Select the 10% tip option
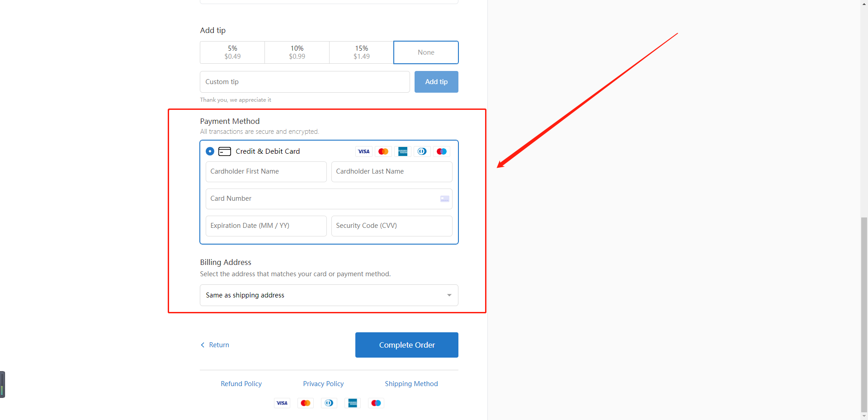 (297, 52)
